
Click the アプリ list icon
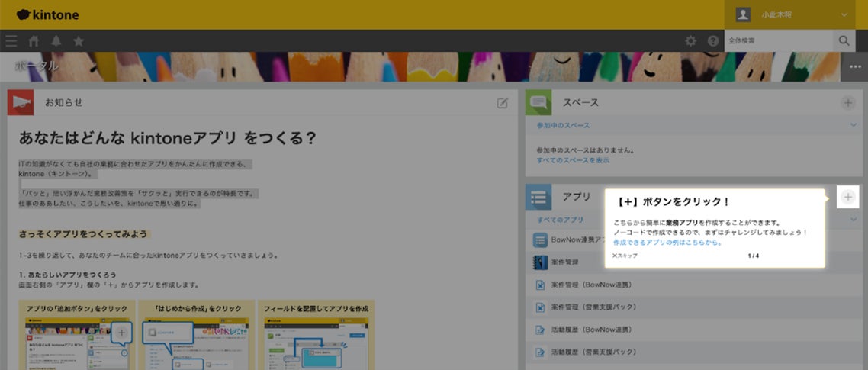tap(538, 197)
